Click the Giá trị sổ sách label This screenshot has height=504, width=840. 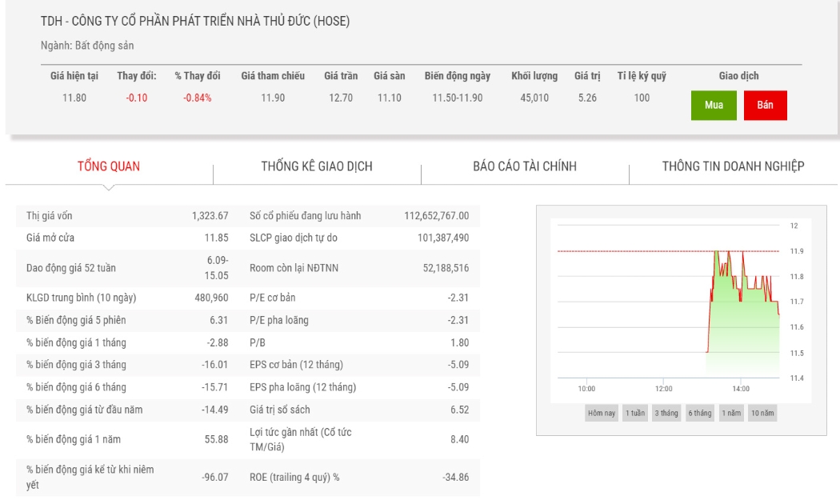[280, 410]
